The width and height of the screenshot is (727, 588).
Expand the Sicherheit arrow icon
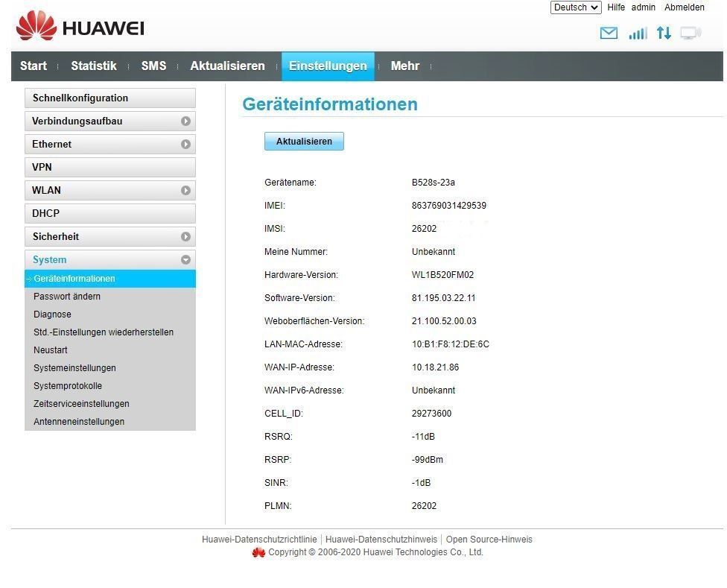(x=185, y=236)
